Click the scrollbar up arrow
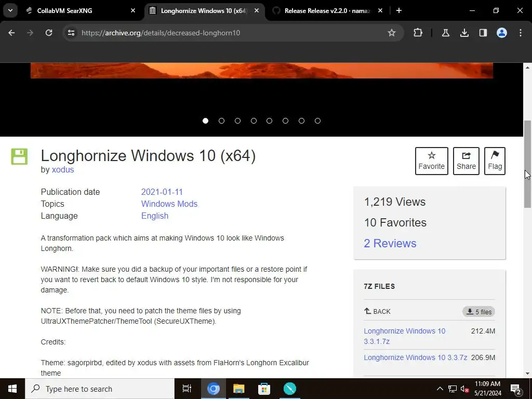532x399 pixels. point(528,68)
